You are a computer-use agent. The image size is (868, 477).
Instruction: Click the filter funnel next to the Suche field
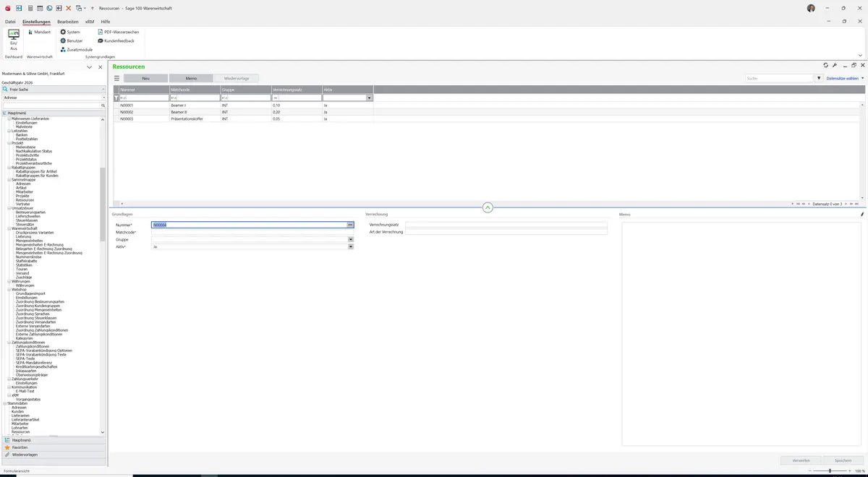tap(819, 78)
